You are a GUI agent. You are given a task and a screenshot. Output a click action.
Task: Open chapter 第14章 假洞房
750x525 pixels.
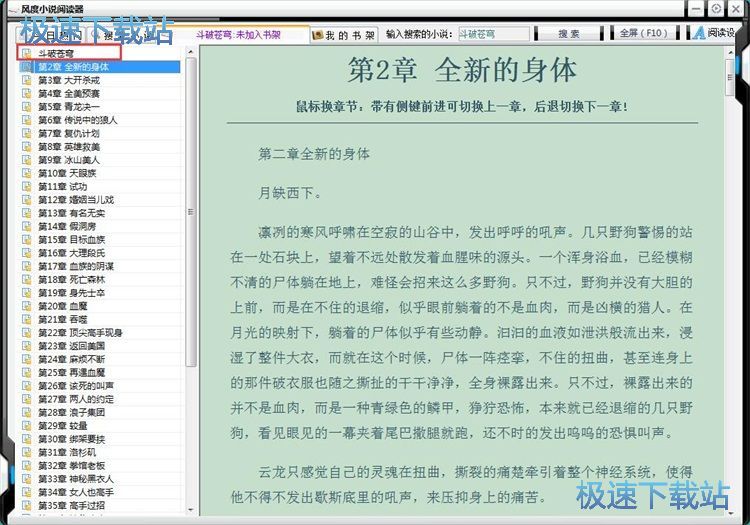pos(67,227)
